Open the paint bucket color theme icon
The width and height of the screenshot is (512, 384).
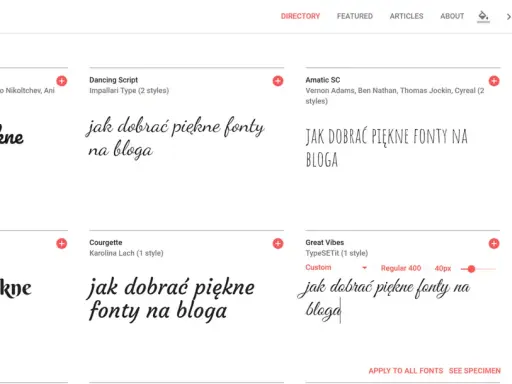483,16
